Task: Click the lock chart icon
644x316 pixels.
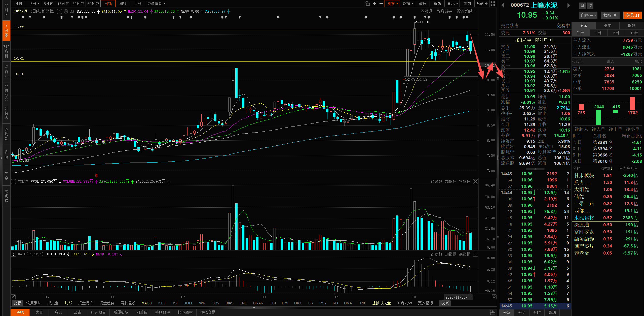Action: tap(368, 4)
